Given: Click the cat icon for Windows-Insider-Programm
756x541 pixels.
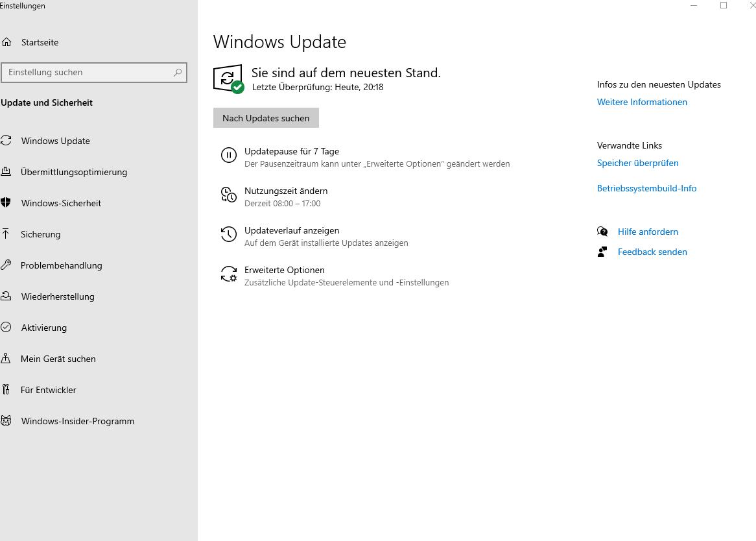Looking at the screenshot, I should (6, 420).
